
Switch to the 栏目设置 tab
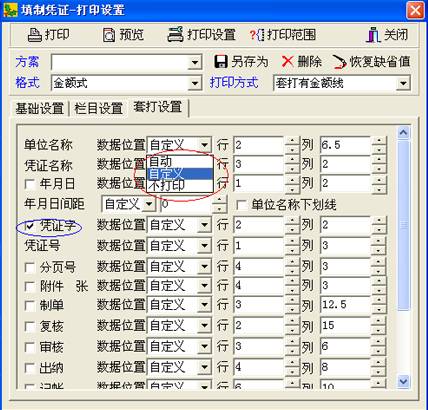point(98,108)
